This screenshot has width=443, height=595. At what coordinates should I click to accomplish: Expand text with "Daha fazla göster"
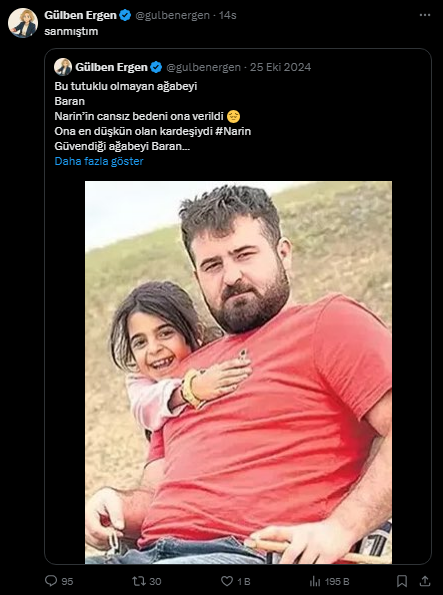[x=99, y=161]
